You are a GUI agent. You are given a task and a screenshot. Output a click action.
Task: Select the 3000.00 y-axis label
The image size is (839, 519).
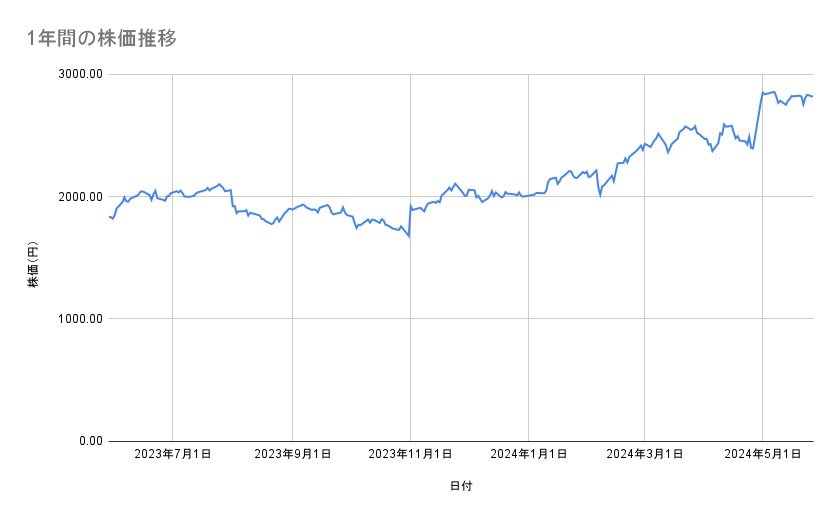pos(78,75)
